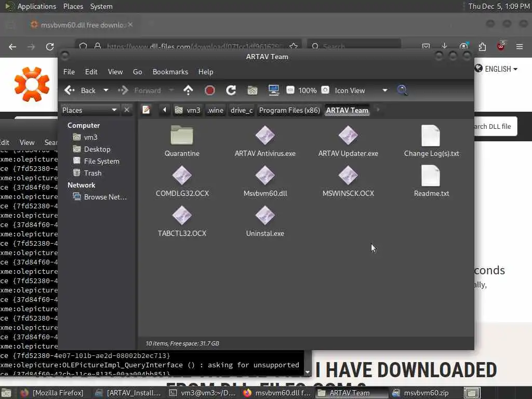Click the show desktop taskbar icon

(6, 393)
